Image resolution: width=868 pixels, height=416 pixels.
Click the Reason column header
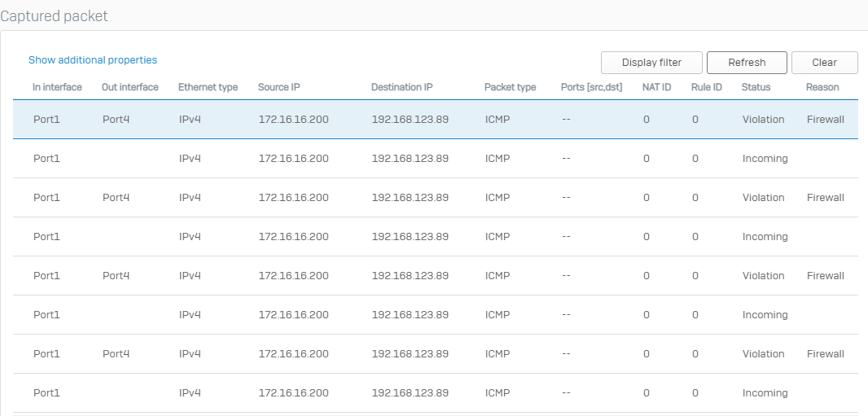click(822, 87)
